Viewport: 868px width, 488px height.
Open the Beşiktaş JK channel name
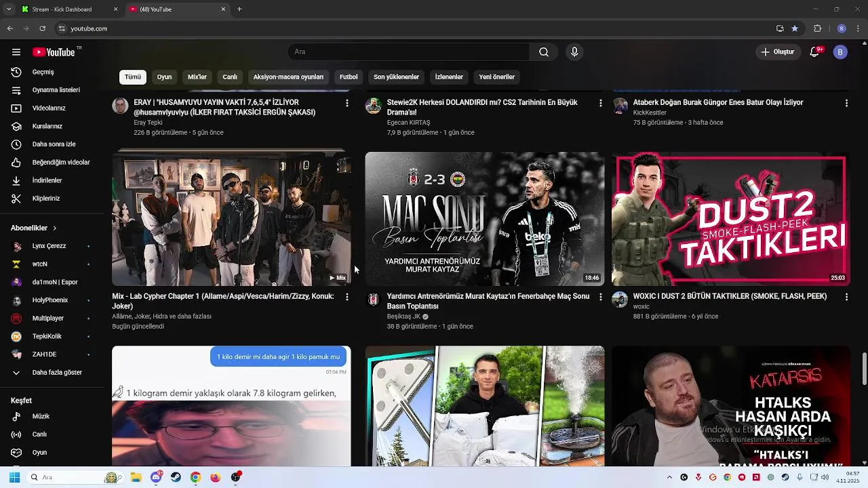(404, 317)
